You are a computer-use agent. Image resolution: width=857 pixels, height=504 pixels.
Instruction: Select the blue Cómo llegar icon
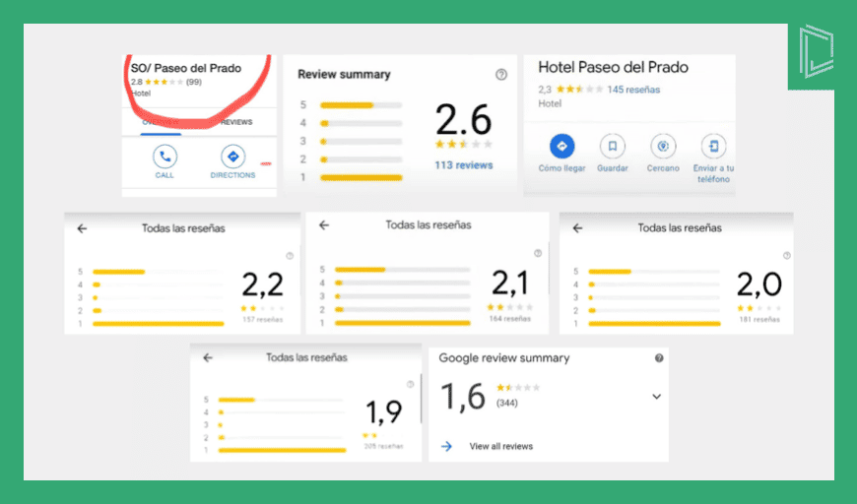[x=561, y=147]
